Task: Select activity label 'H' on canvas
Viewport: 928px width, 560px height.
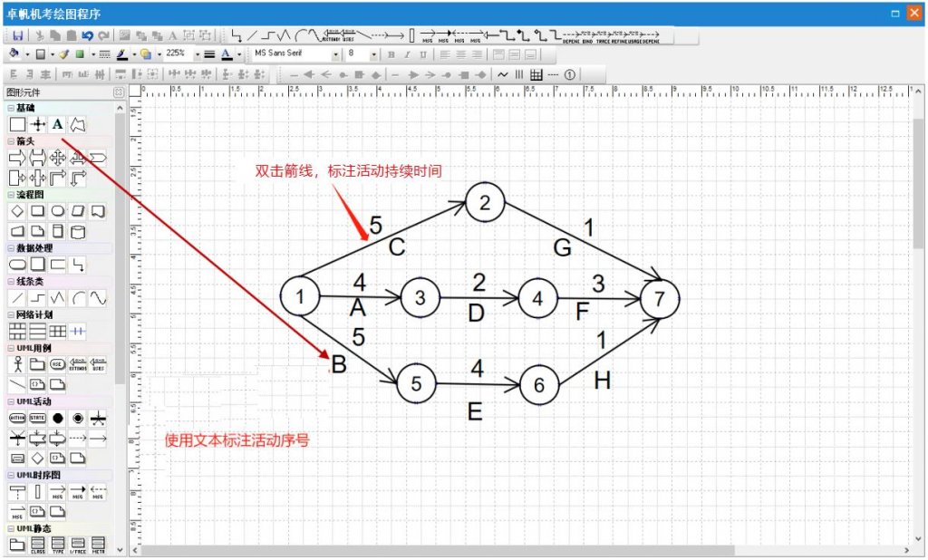Action: coord(602,381)
